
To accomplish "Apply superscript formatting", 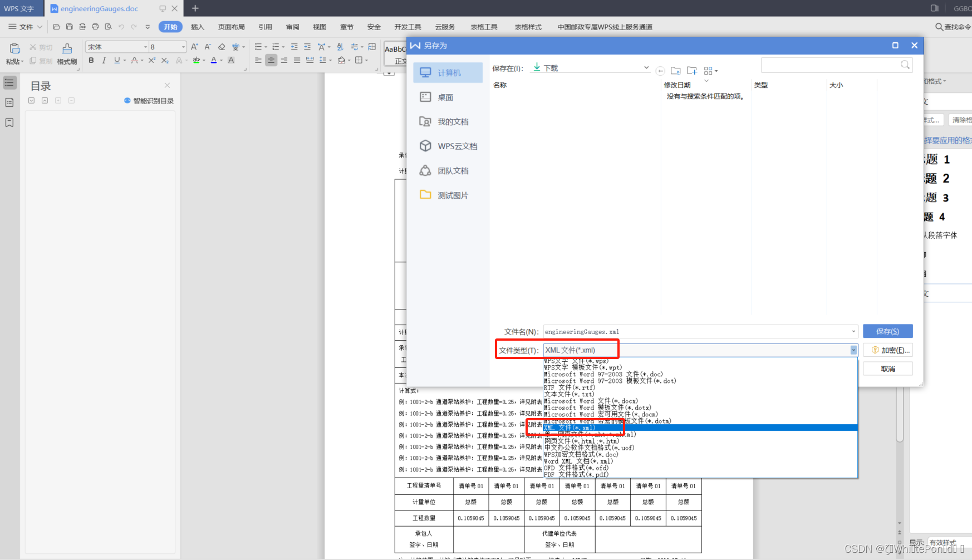I will (x=151, y=60).
